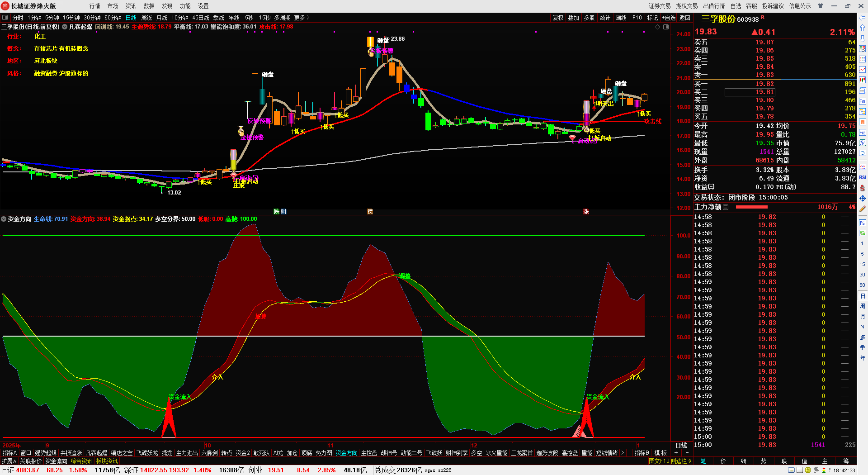Expand 资金方向 indicator dropdown circle
This screenshot has height=475, width=868.
click(x=4, y=219)
